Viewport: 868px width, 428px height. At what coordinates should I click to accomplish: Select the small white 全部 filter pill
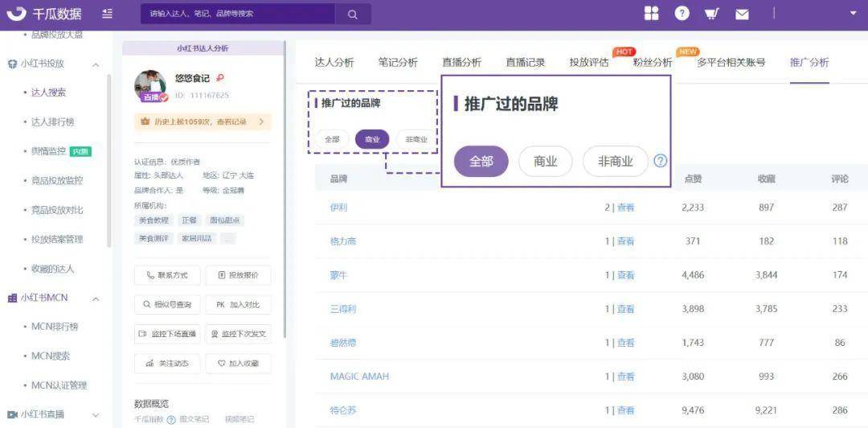332,140
